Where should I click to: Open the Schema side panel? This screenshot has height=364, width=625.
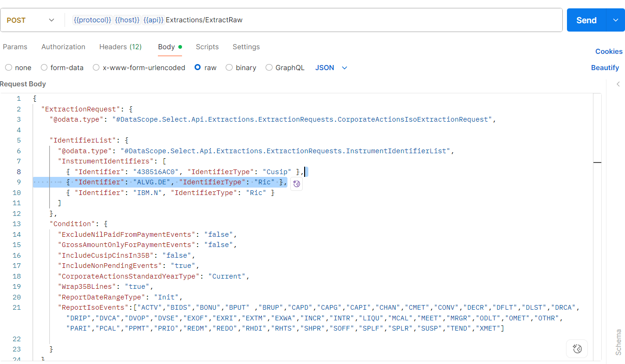click(618, 343)
